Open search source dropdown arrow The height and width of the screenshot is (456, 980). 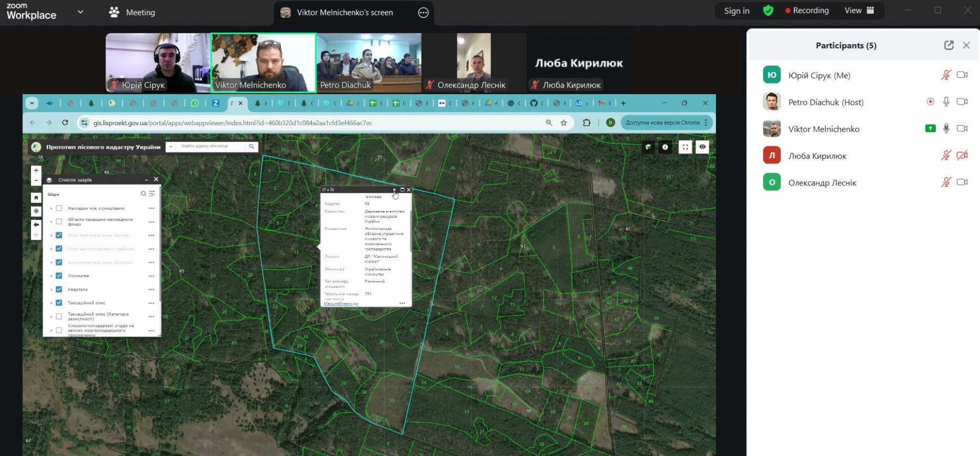(171, 146)
